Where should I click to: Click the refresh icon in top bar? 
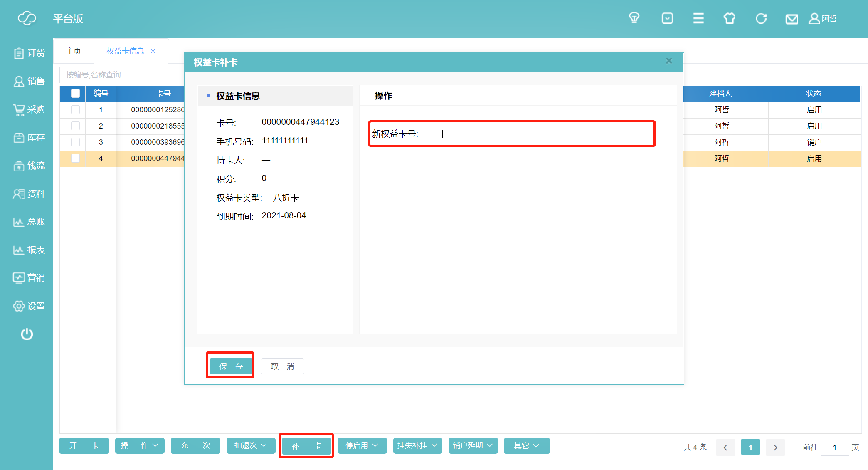coord(761,18)
